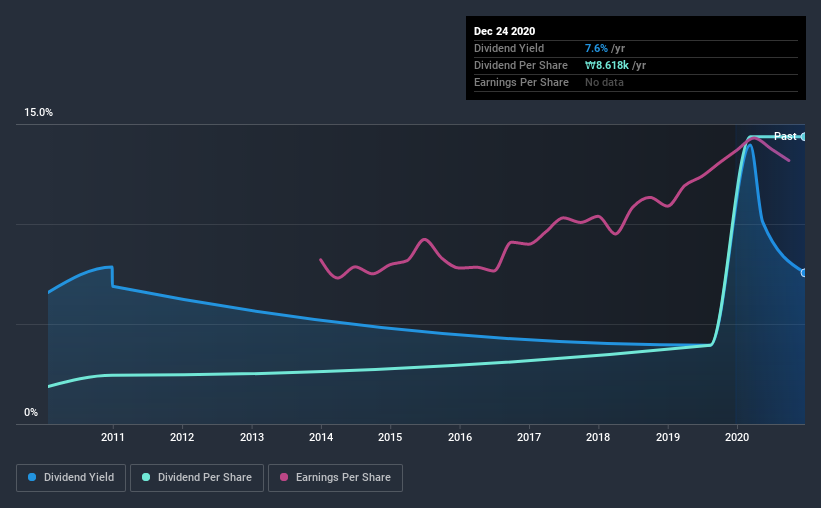Viewport: 821px width, 508px height.
Task: Click the tooltip 'Earnings Per Share' row label
Action: point(521,82)
